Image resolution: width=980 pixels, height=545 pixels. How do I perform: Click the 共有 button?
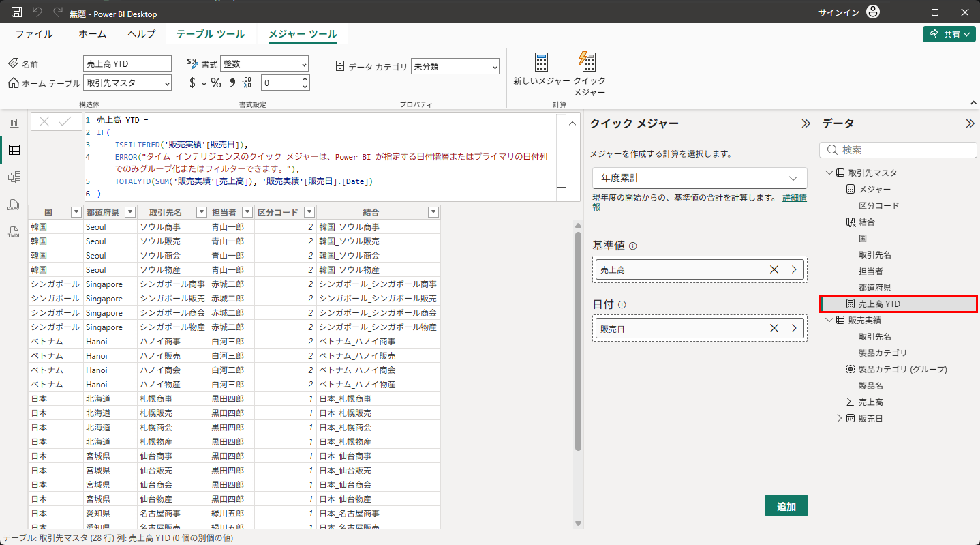pyautogui.click(x=950, y=34)
